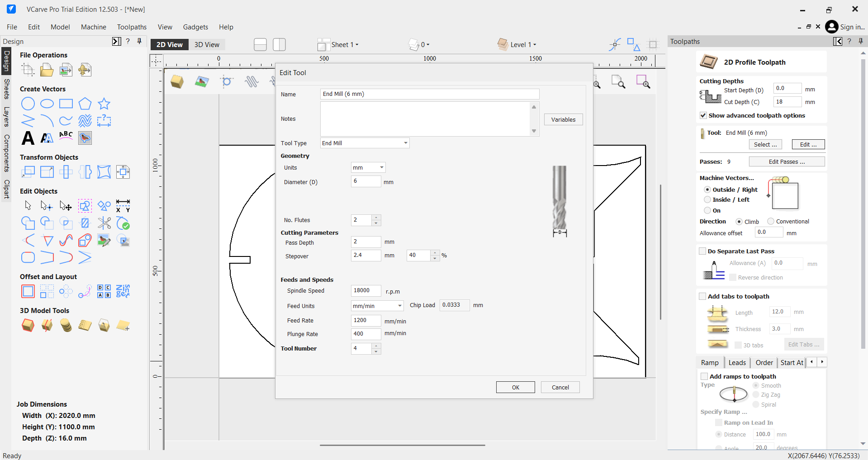Screen dimensions: 868x460
Task: Click the Open File folder icon
Action: (x=47, y=70)
